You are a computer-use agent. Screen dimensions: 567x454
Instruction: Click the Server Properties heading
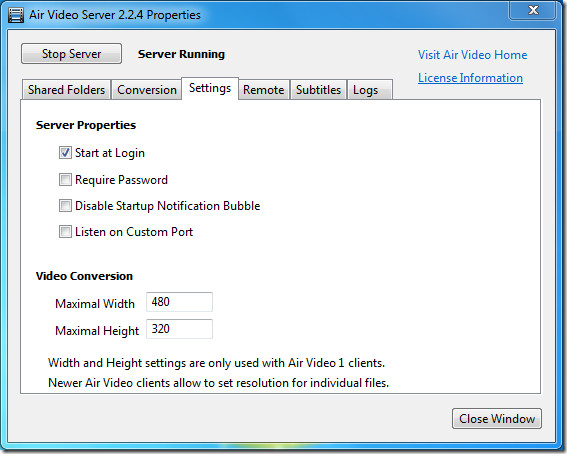click(x=86, y=125)
